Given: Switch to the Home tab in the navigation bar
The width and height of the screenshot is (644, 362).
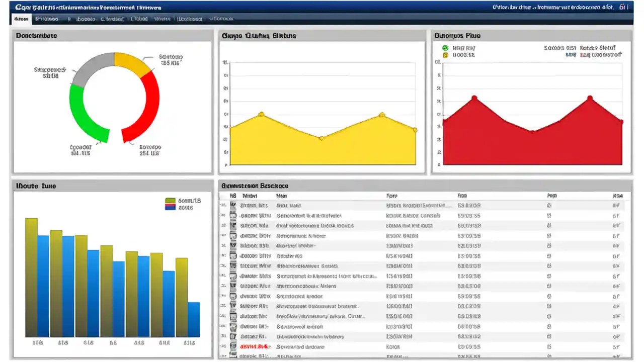Looking at the screenshot, I should pos(21,19).
